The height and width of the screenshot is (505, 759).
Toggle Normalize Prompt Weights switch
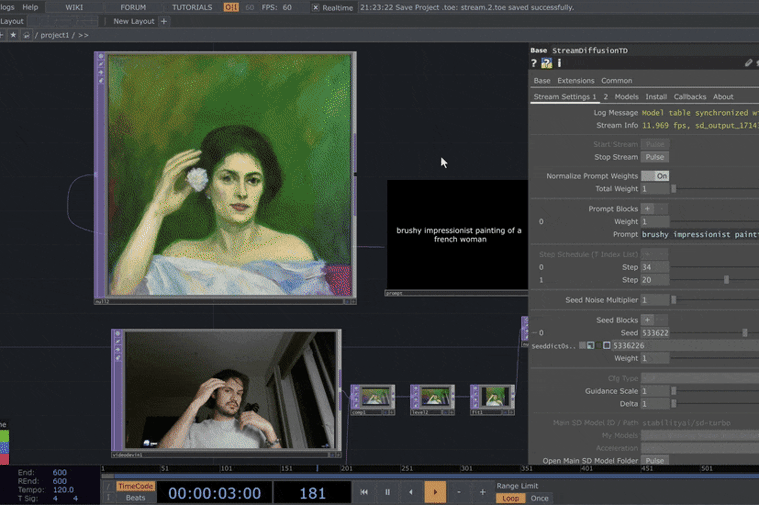click(655, 176)
